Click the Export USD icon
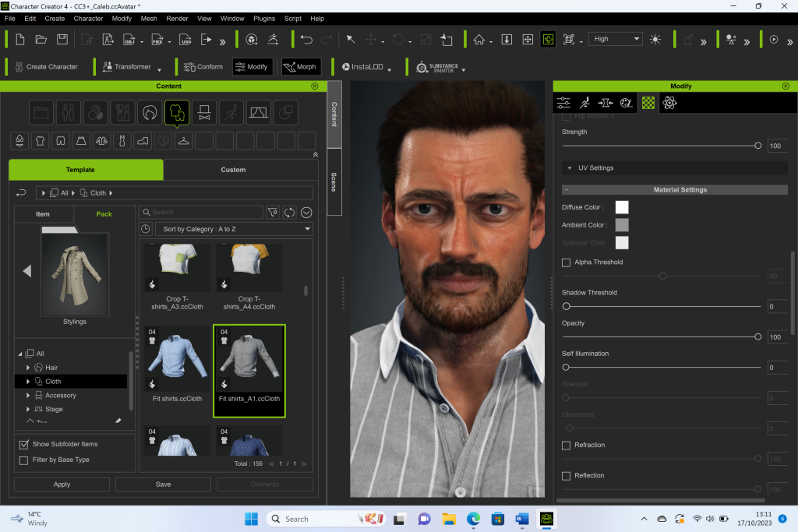 (185, 39)
